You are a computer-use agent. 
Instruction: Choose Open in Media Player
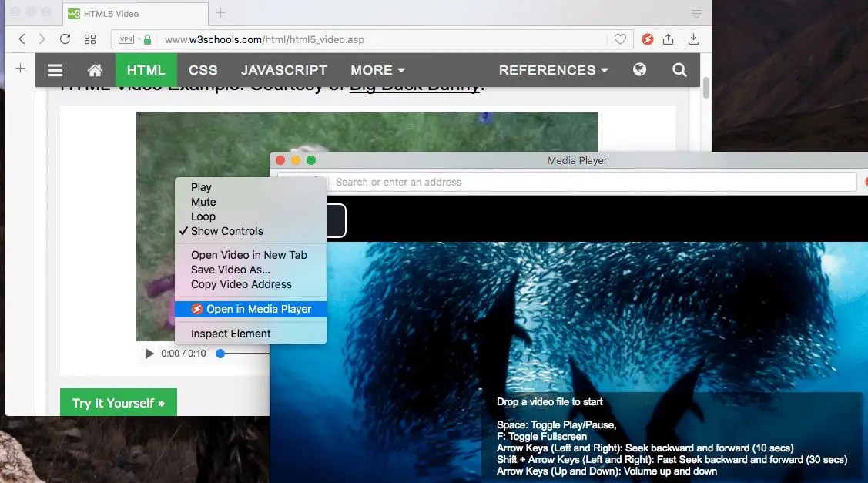tap(256, 309)
